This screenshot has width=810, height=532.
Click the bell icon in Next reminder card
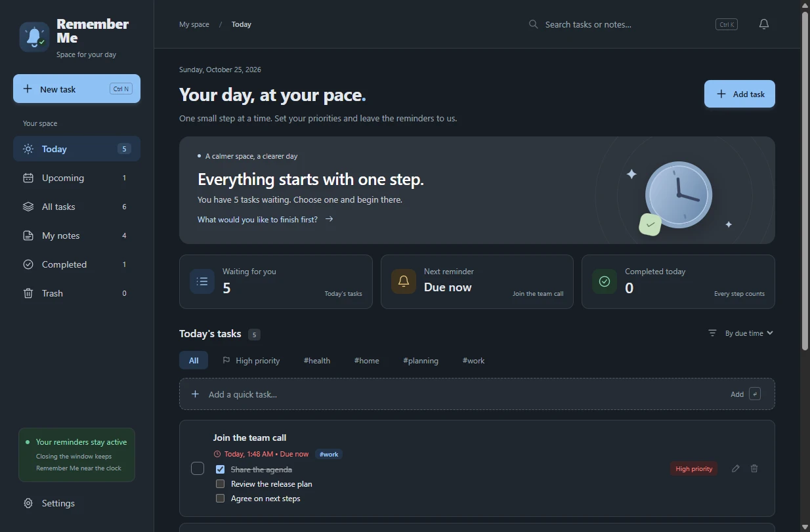pyautogui.click(x=404, y=281)
